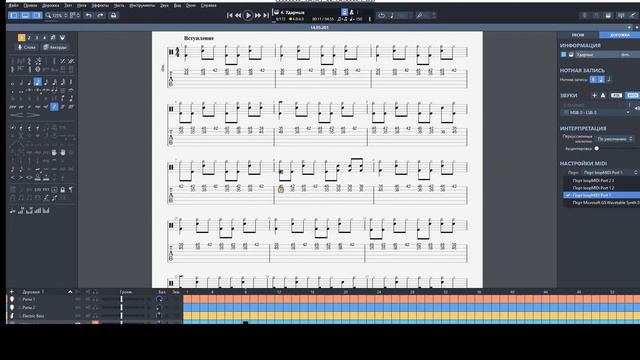Adjust the Ритм 1 volume slider

coord(121,299)
